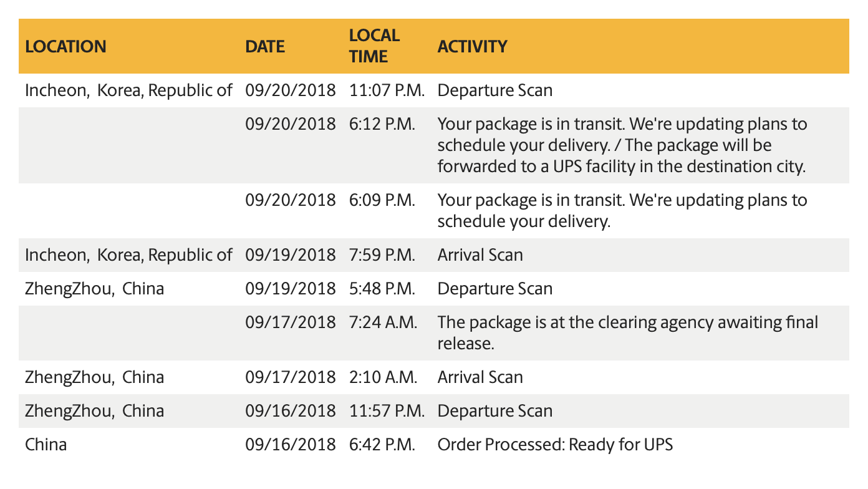
Task: Select the 6:42 P.M. time cell
Action: pyautogui.click(x=382, y=445)
